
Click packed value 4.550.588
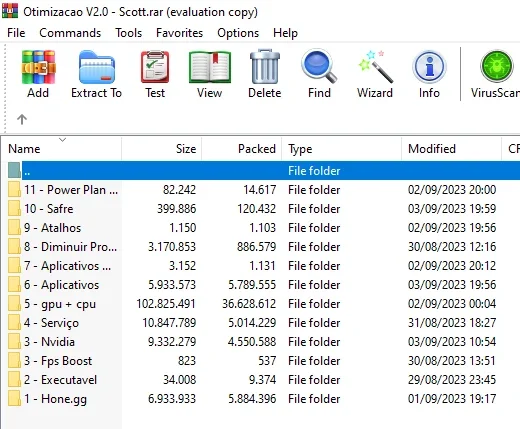point(252,342)
